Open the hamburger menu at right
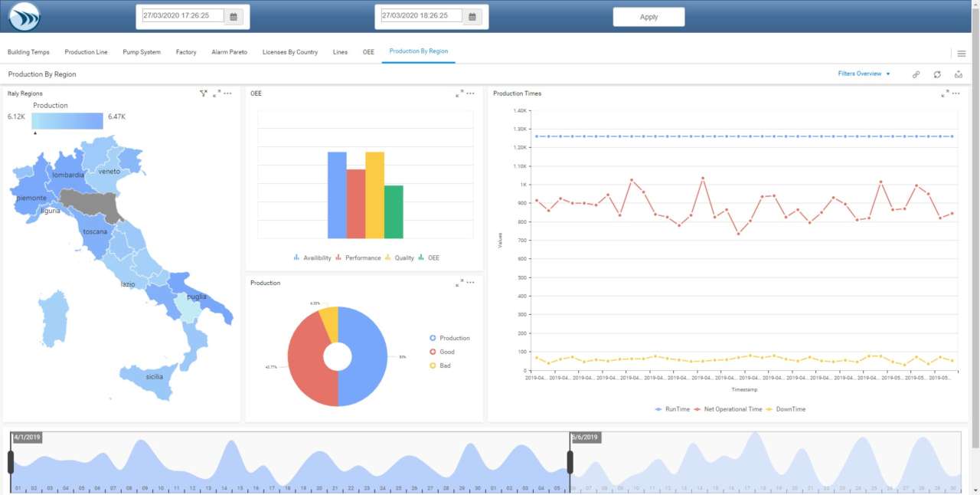 962,53
